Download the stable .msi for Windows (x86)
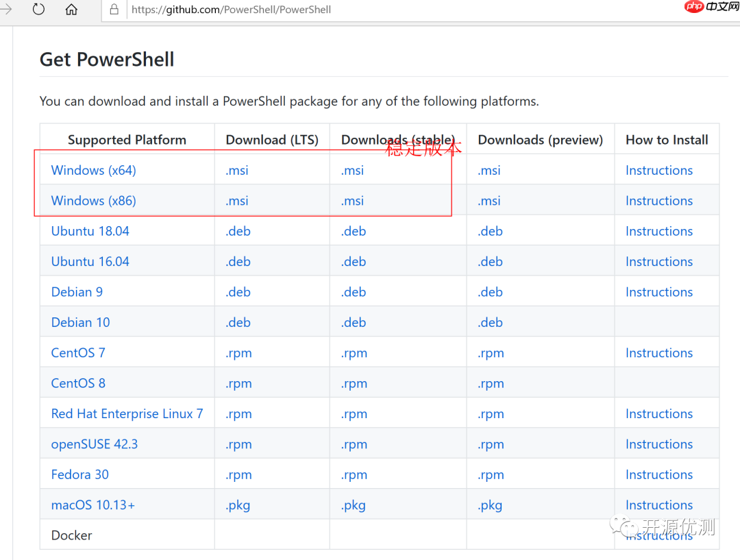The image size is (740, 560). click(x=352, y=201)
